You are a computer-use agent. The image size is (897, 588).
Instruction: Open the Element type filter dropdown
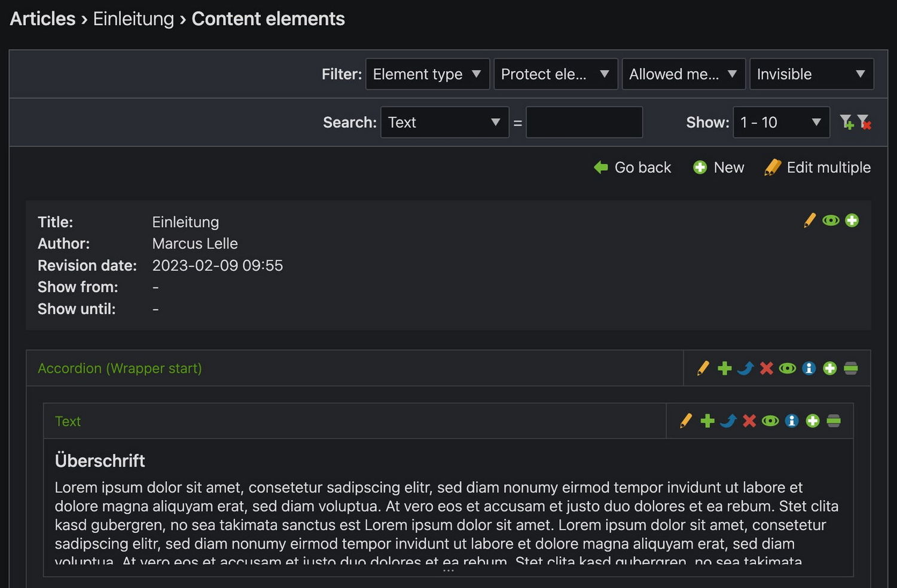pos(427,74)
